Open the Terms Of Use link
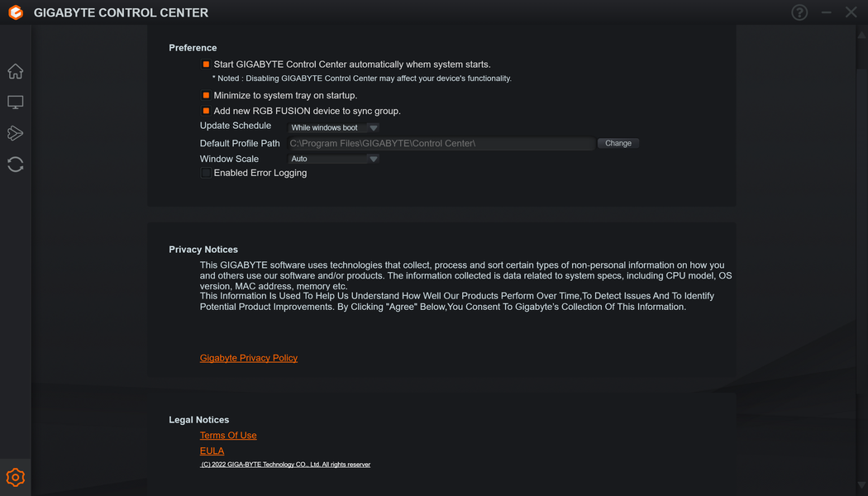Image resolution: width=868 pixels, height=496 pixels. (x=228, y=436)
